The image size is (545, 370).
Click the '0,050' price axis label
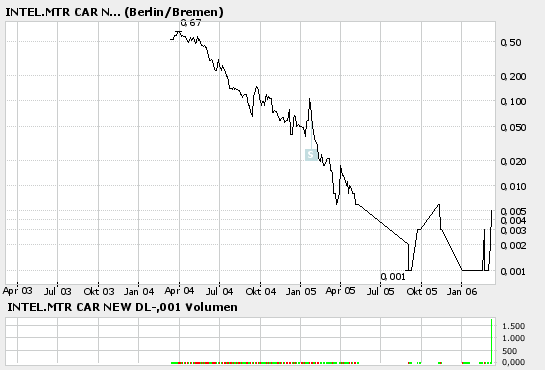[x=513, y=128]
